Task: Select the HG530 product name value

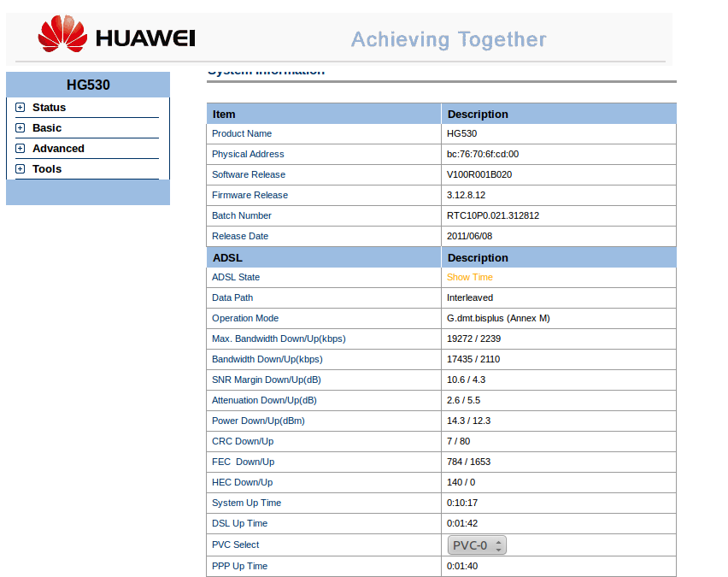Action: coord(462,133)
